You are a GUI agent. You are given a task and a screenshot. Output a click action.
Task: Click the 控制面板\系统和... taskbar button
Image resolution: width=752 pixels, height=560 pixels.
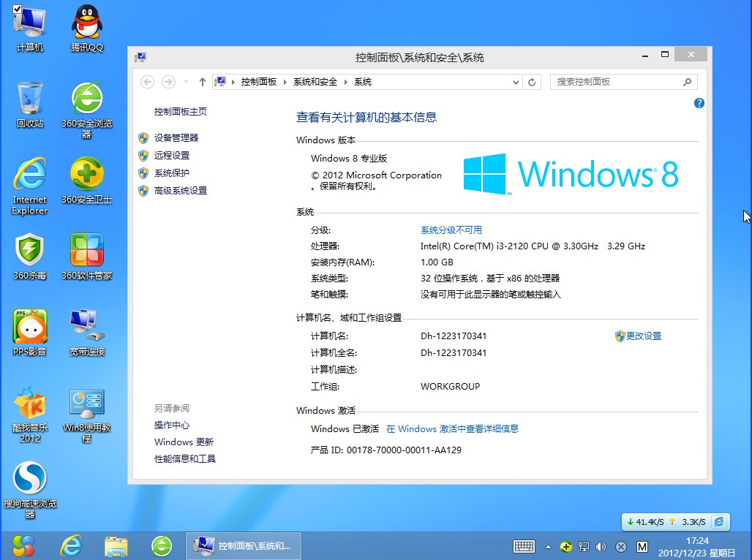pyautogui.click(x=244, y=546)
